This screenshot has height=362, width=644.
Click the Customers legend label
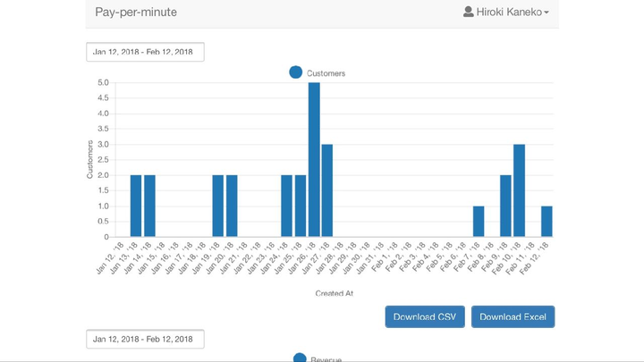tap(326, 73)
